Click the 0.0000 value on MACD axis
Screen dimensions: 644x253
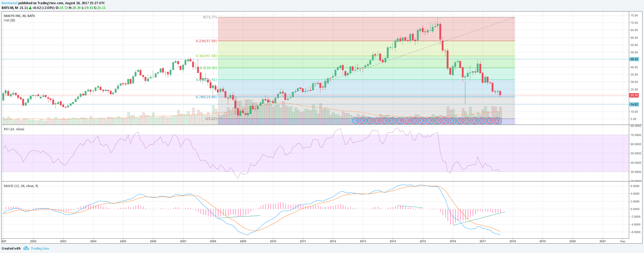pos(635,209)
